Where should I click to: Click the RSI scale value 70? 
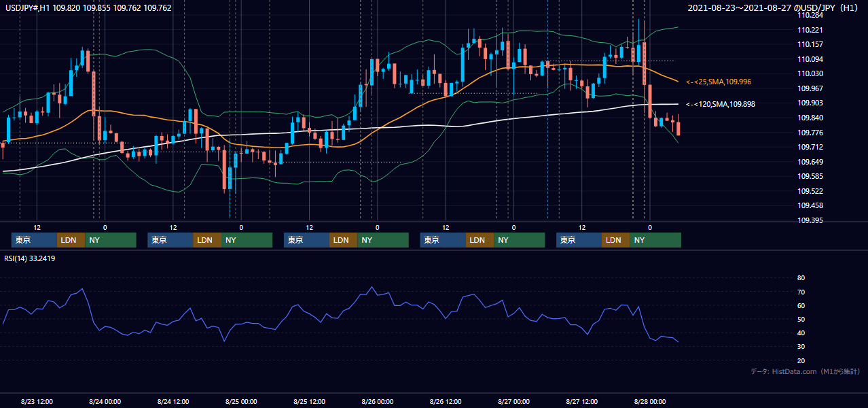(x=801, y=292)
